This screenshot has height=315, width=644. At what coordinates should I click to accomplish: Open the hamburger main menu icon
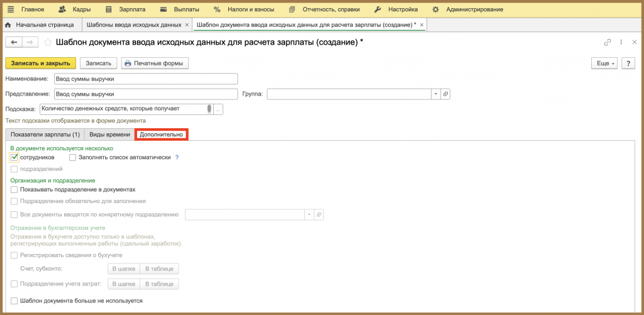click(x=11, y=9)
